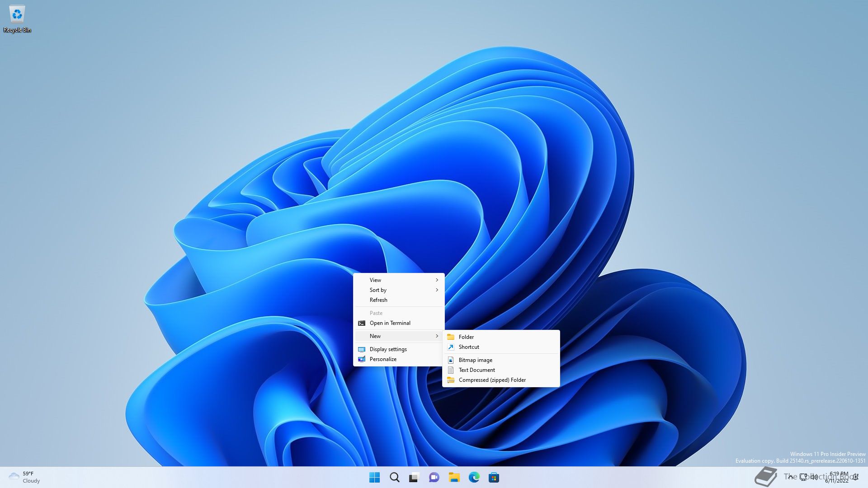
Task: Launch the Chat app from taskbar
Action: point(434,477)
